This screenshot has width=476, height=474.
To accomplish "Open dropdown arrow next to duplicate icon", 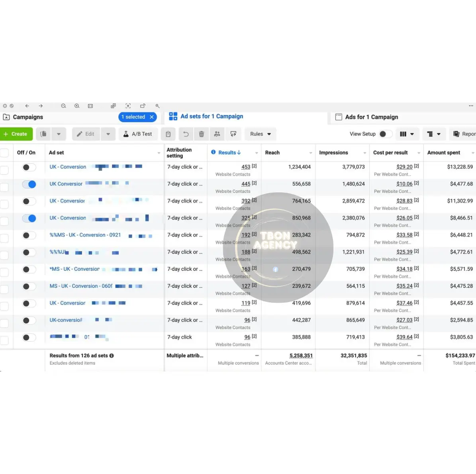I will (x=59, y=134).
